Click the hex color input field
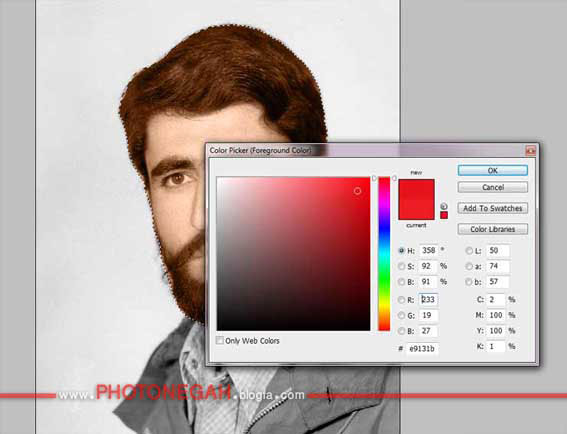The height and width of the screenshot is (434, 567). (x=422, y=349)
